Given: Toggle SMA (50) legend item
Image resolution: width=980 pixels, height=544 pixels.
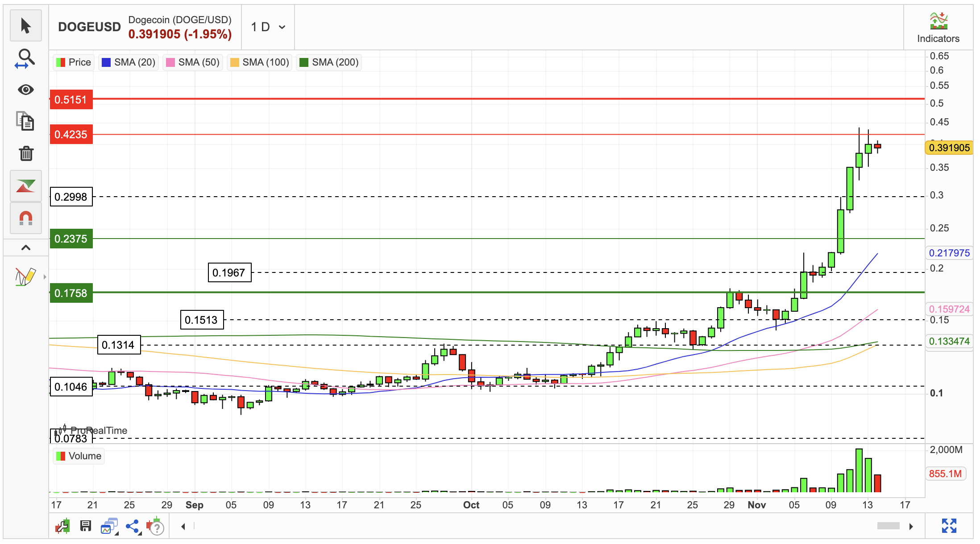Looking at the screenshot, I should (x=193, y=62).
